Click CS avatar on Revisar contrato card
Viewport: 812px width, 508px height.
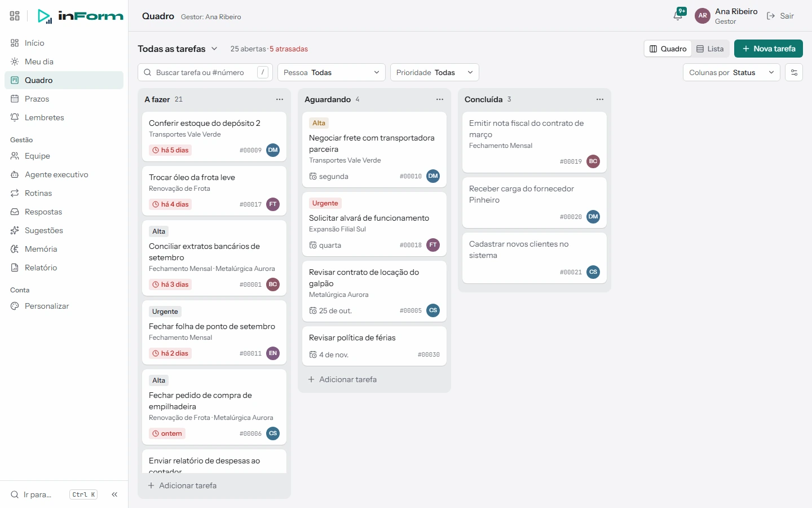433,310
